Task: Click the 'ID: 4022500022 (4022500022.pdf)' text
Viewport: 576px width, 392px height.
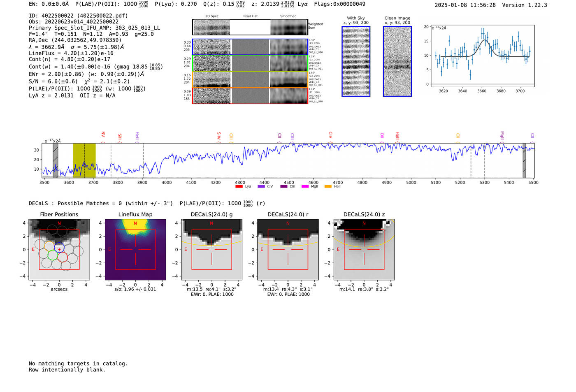Action: pyautogui.click(x=78, y=16)
